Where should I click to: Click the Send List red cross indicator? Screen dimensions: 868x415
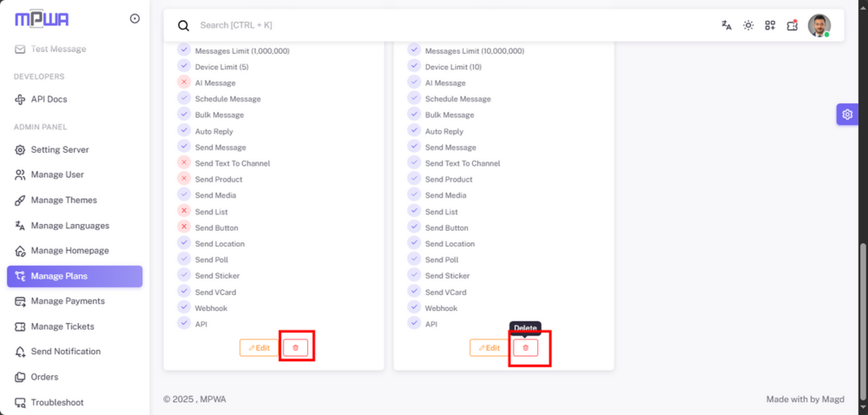pyautogui.click(x=184, y=211)
